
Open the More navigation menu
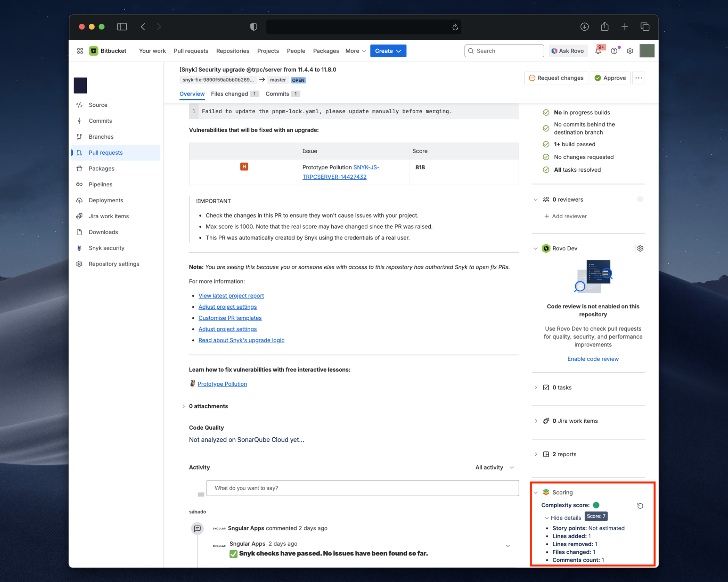[x=355, y=51]
